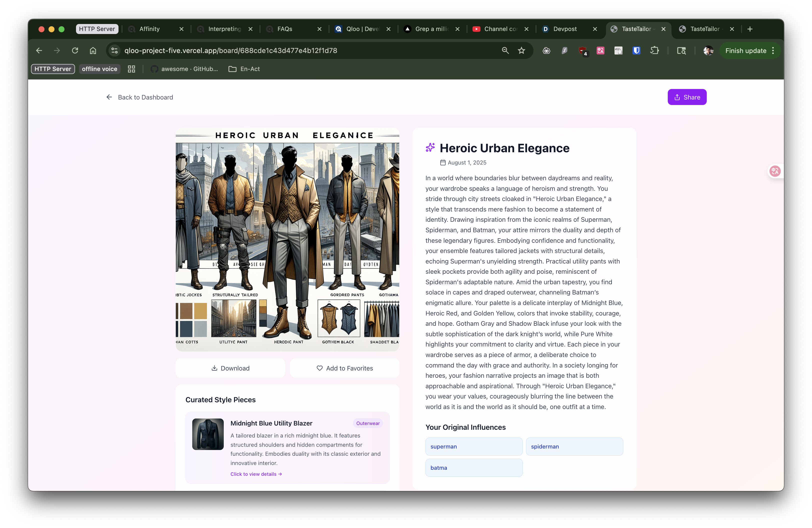This screenshot has height=528, width=812.
Task: Add board to Favorites
Action: coord(344,368)
